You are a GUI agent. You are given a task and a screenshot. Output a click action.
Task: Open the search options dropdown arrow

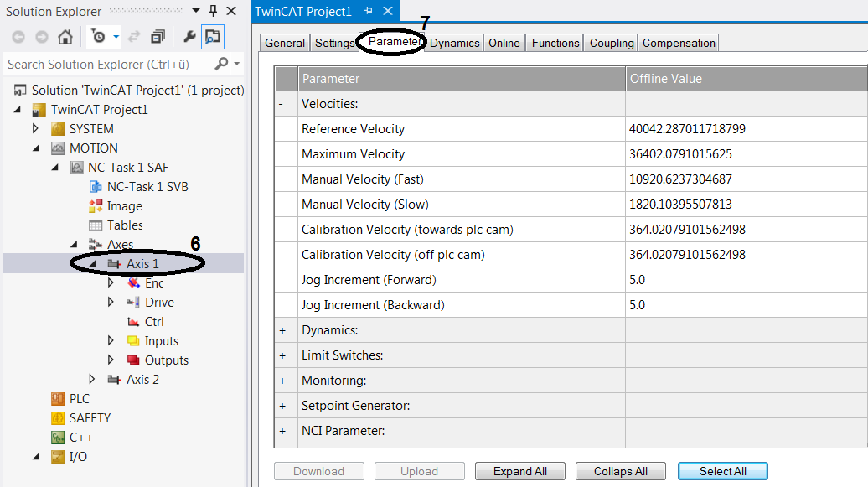pyautogui.click(x=237, y=64)
